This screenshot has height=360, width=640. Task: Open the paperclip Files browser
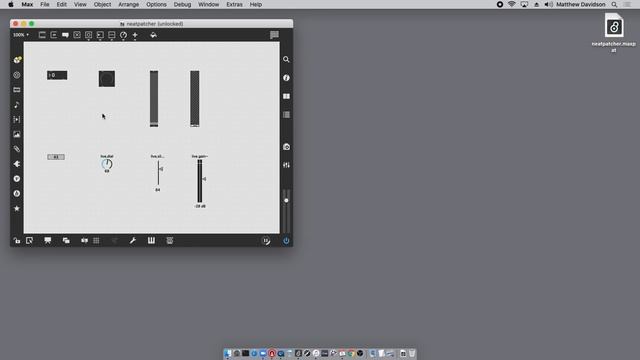tap(17, 149)
